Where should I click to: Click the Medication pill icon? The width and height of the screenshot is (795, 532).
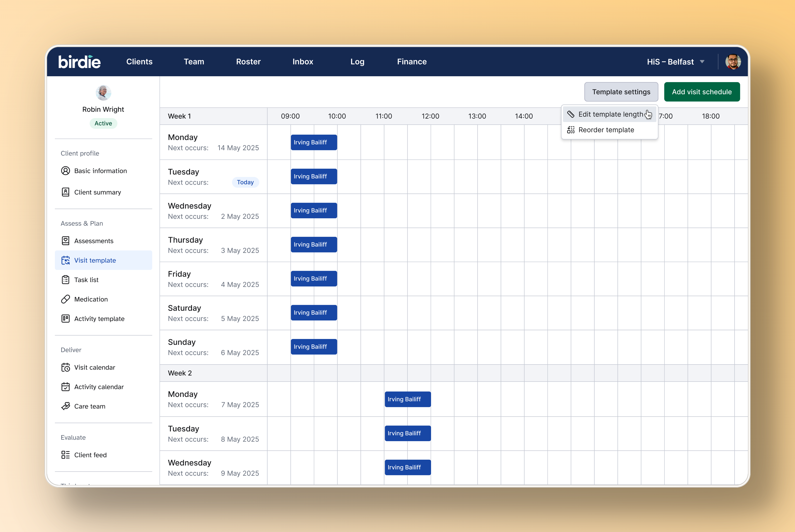point(65,299)
